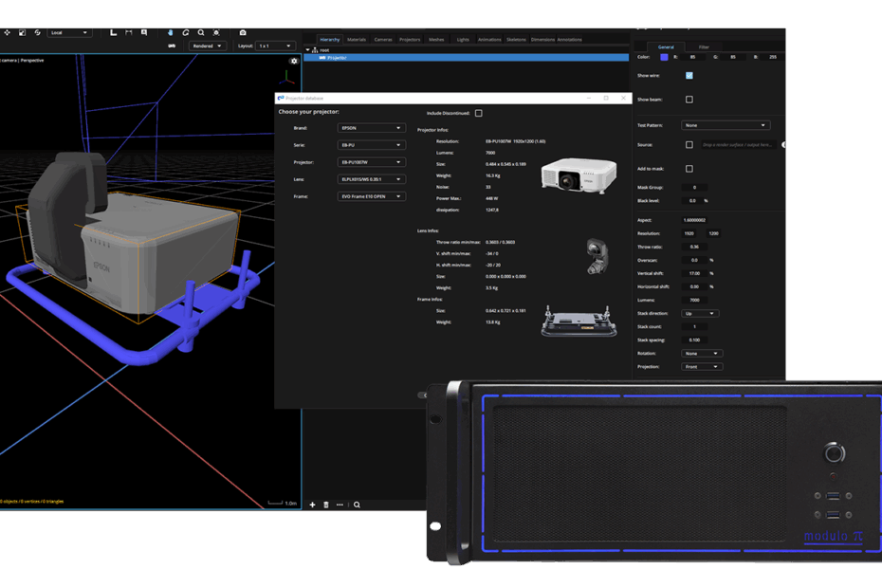This screenshot has height=588, width=882.
Task: Open viewport settings gear icon
Action: pos(294,61)
